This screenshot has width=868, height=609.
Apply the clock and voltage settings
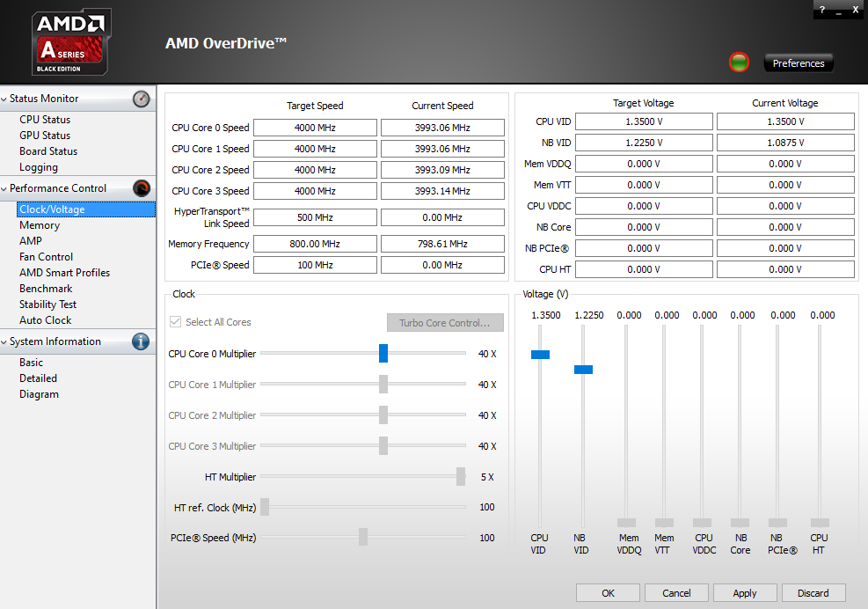coord(745,593)
